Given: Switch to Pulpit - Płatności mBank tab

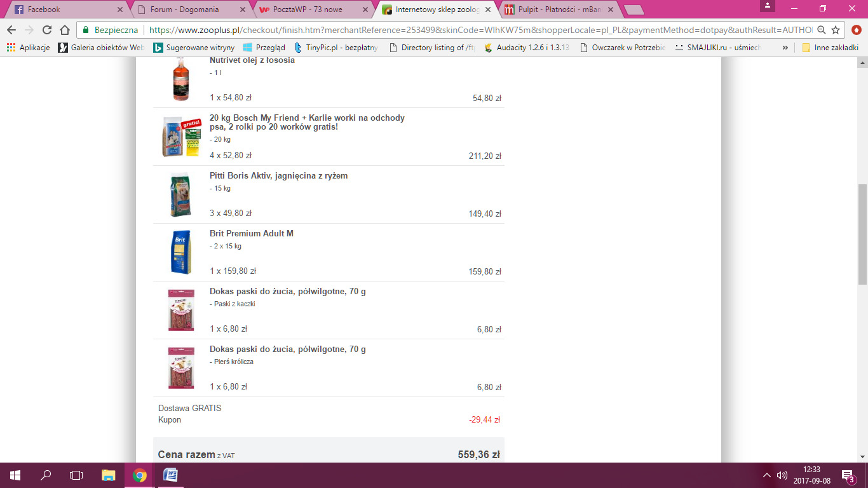Looking at the screenshot, I should click(558, 10).
